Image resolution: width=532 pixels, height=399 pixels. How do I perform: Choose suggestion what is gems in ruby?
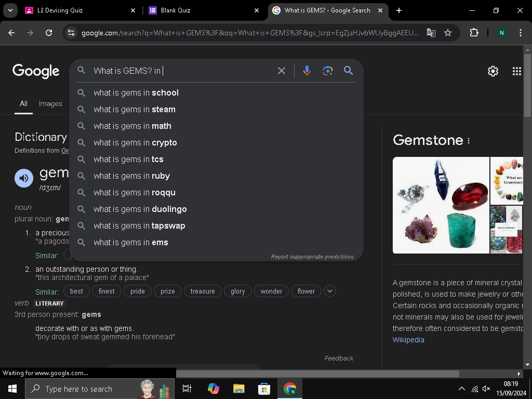[x=216, y=176]
